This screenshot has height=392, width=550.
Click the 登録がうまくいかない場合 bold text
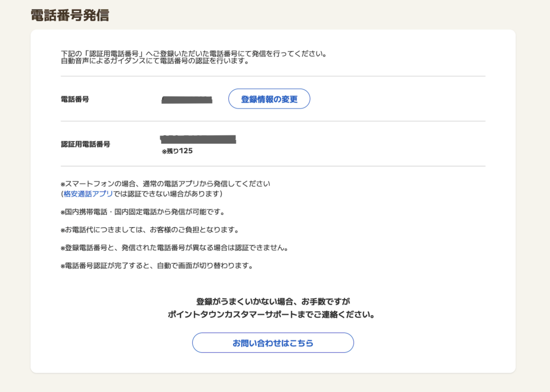pos(272,301)
